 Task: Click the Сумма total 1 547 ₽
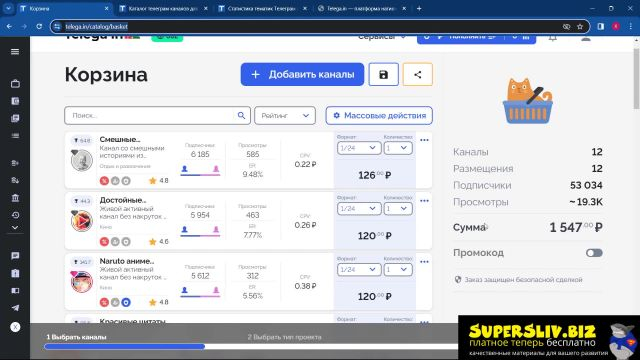point(576,227)
